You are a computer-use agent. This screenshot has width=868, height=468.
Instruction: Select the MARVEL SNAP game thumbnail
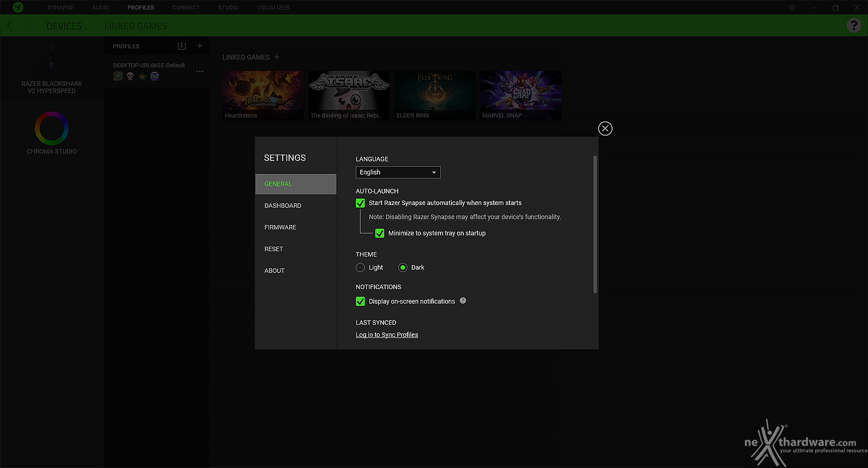pyautogui.click(x=521, y=95)
